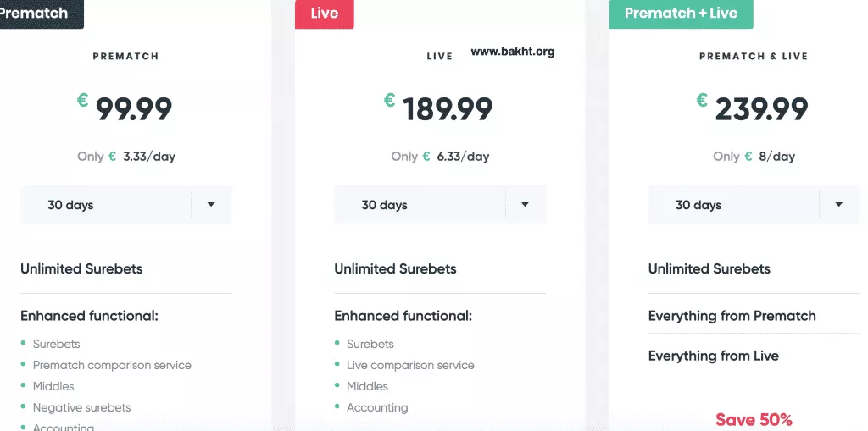Click Everything from Prematch text

(732, 316)
